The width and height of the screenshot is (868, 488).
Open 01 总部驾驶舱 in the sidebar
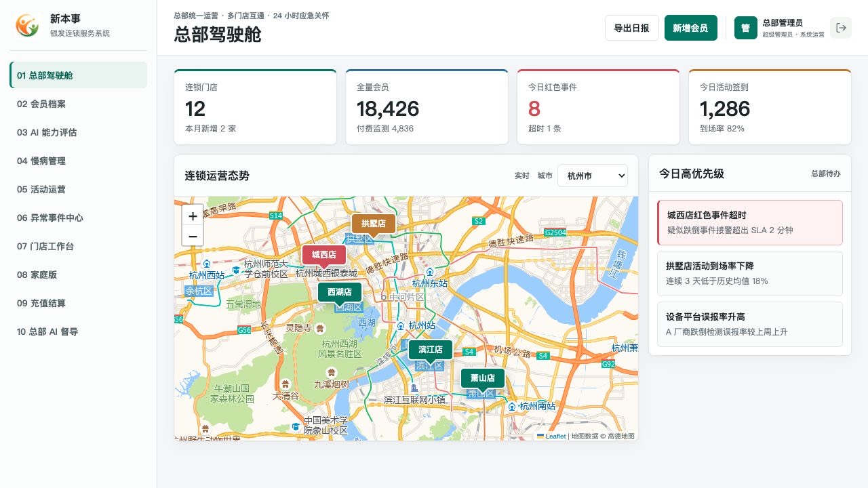(x=79, y=75)
